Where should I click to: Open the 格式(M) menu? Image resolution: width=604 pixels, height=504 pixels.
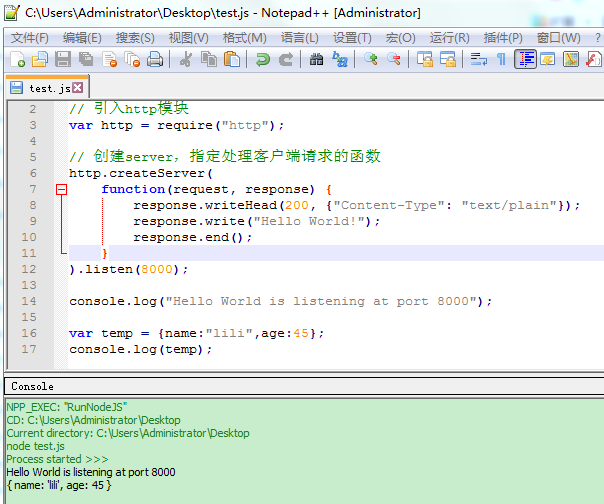(x=245, y=38)
